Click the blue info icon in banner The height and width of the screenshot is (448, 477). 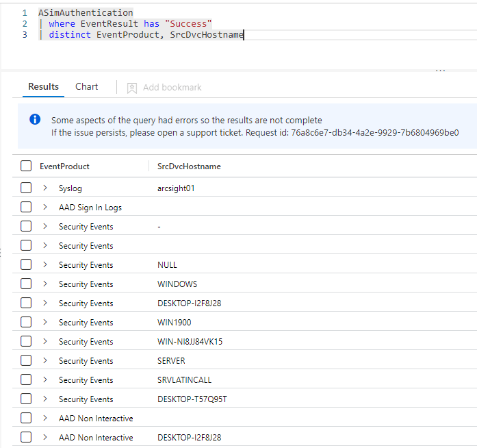(35, 119)
